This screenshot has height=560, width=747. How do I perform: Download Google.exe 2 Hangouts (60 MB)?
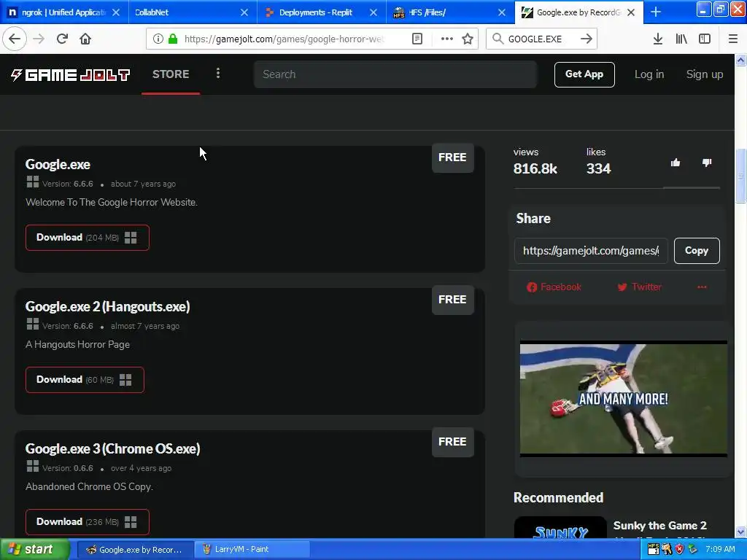click(85, 379)
